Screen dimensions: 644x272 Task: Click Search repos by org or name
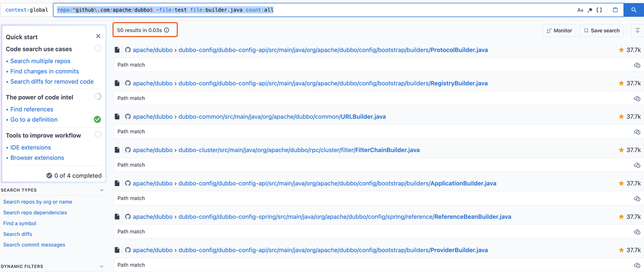37,202
